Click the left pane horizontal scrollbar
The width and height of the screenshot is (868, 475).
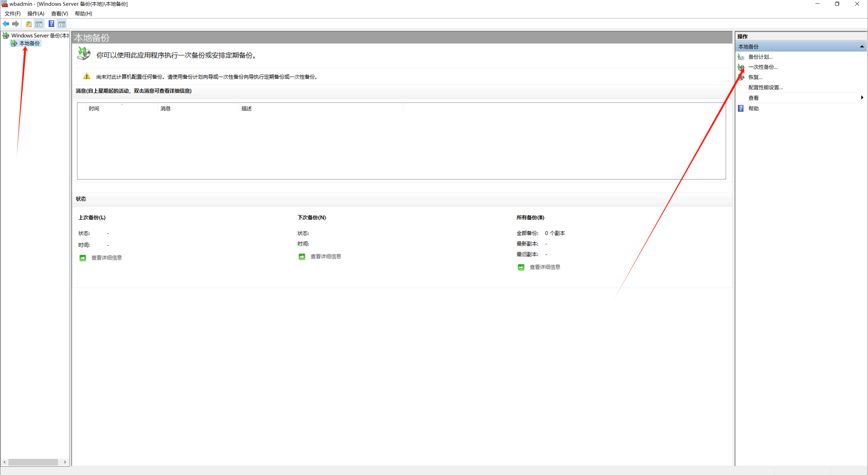tap(33, 462)
